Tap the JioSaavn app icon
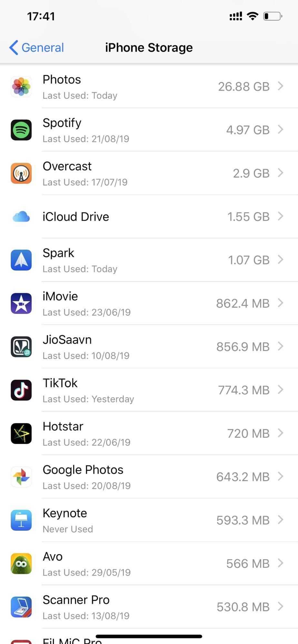Image resolution: width=298 pixels, height=644 pixels. (21, 347)
